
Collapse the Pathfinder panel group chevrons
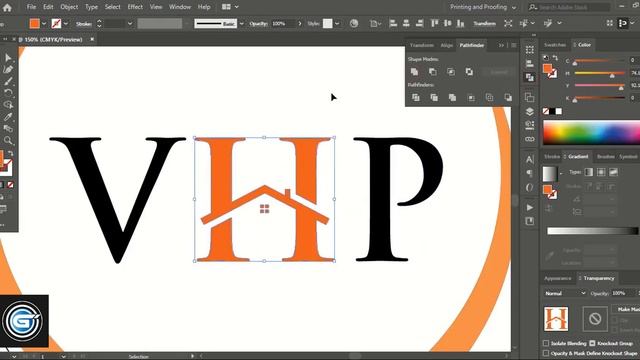pos(501,45)
